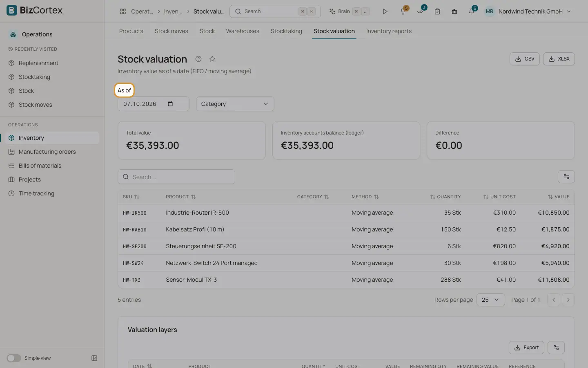Viewport: 588px width, 368px height.
Task: Sort table by SKU column
Action: click(x=131, y=197)
